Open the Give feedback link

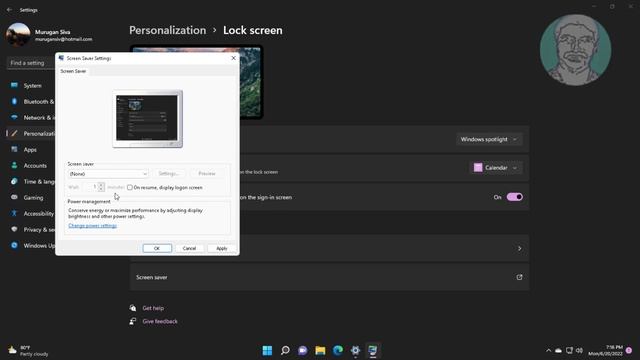pos(160,321)
